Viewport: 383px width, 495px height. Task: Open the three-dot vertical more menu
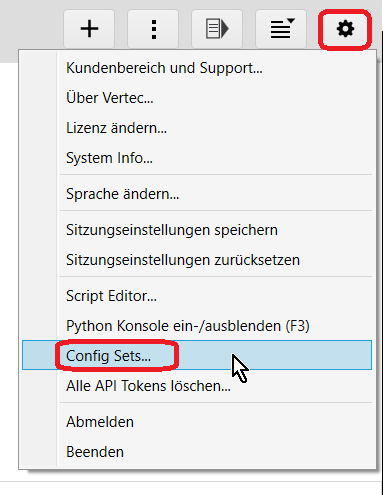pos(153,29)
